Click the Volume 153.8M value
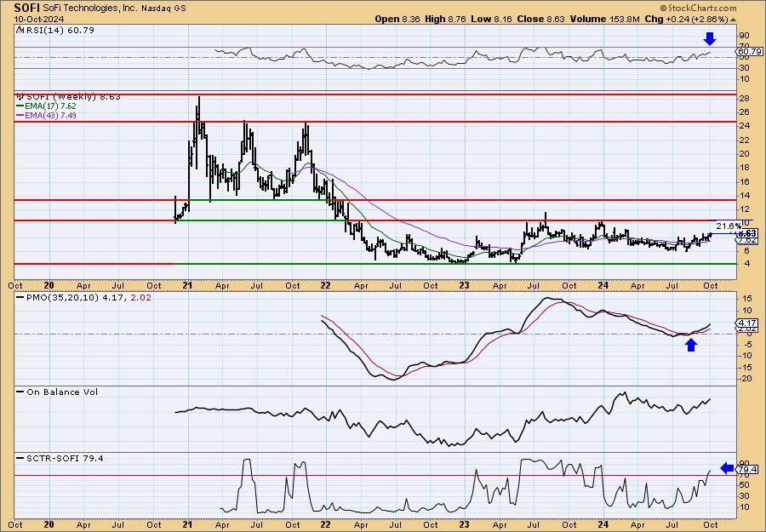Viewport: 766px width, 532px height. pyautogui.click(x=605, y=19)
